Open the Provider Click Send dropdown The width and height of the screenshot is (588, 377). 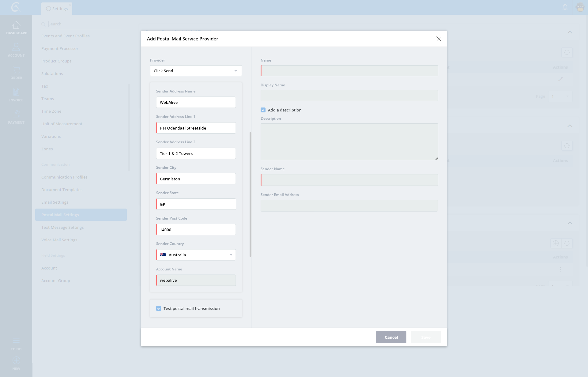(x=196, y=71)
